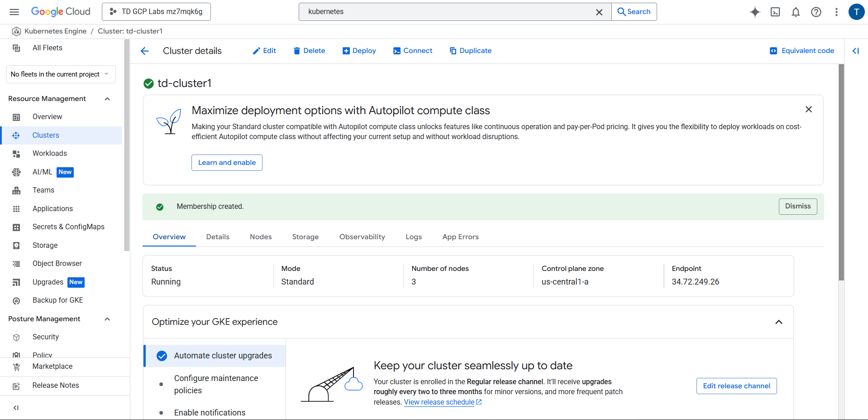Clear the kubernetes search text

pos(599,12)
